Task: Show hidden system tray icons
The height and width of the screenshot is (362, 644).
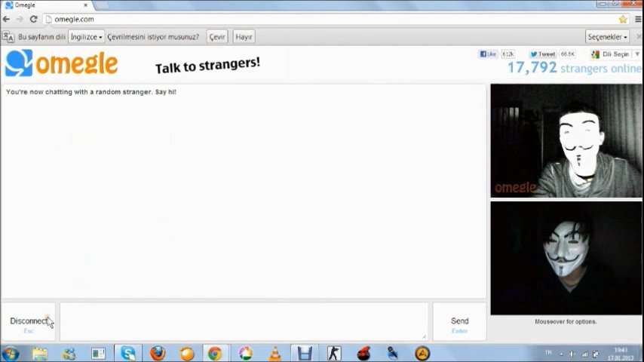Action: tap(561, 354)
